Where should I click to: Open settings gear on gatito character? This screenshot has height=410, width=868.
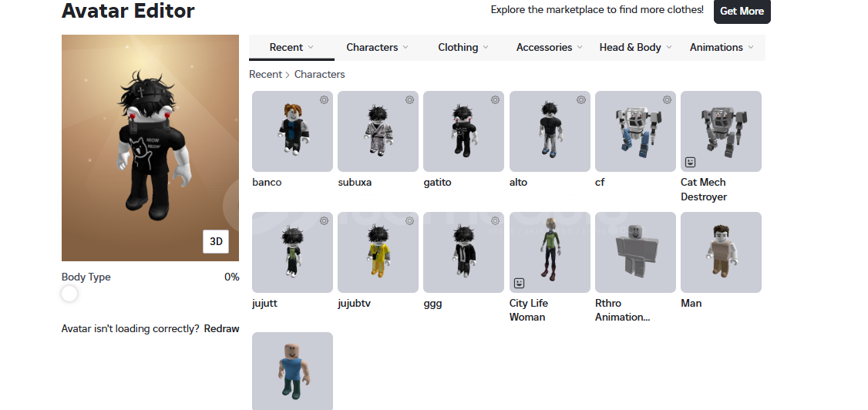point(496,100)
